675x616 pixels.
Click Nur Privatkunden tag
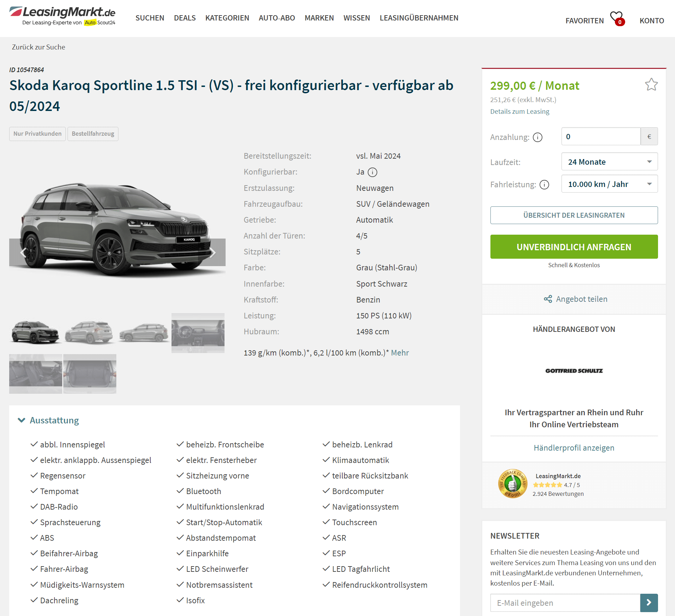[37, 134]
